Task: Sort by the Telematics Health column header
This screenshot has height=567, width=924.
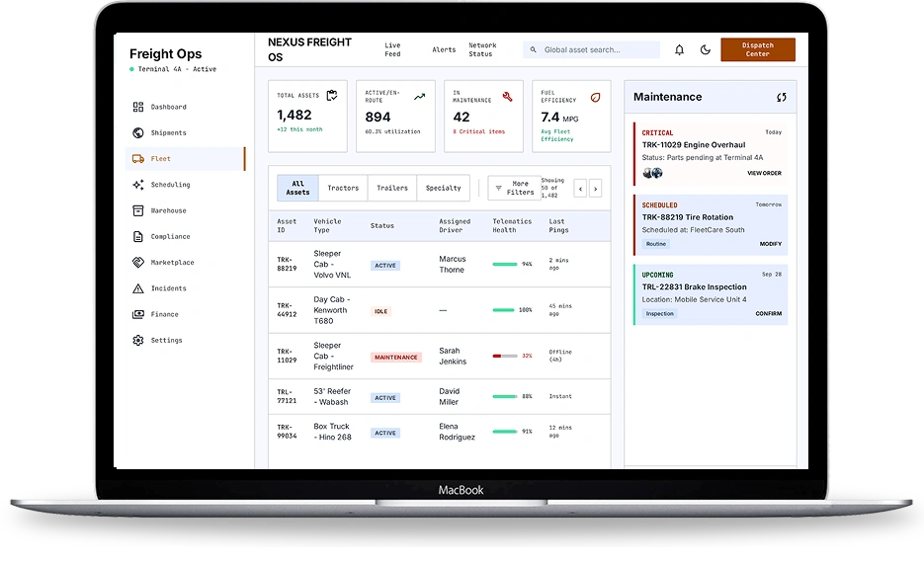Action: coord(512,225)
